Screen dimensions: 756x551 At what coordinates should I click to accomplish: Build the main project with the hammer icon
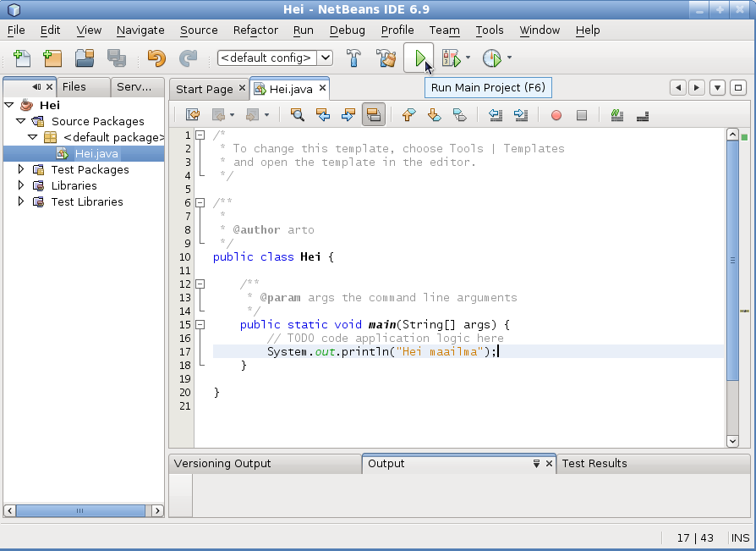point(353,58)
